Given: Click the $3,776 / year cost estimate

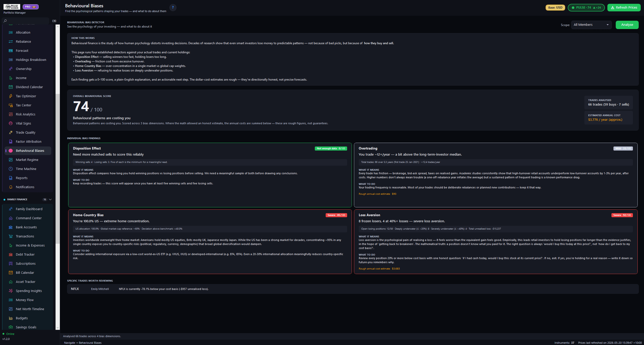Looking at the screenshot, I should (605, 120).
